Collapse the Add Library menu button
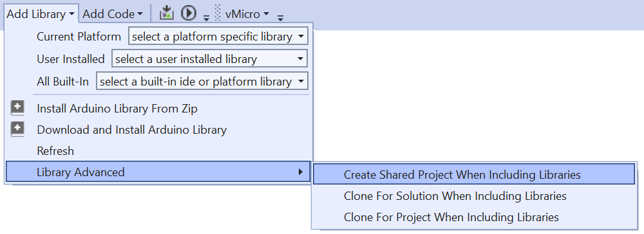644x234 pixels. click(41, 14)
